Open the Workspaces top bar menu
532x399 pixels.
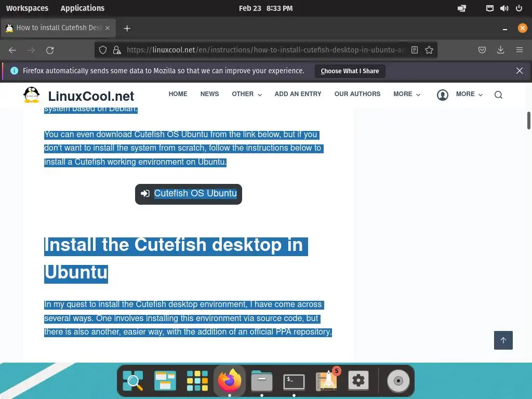click(x=27, y=8)
